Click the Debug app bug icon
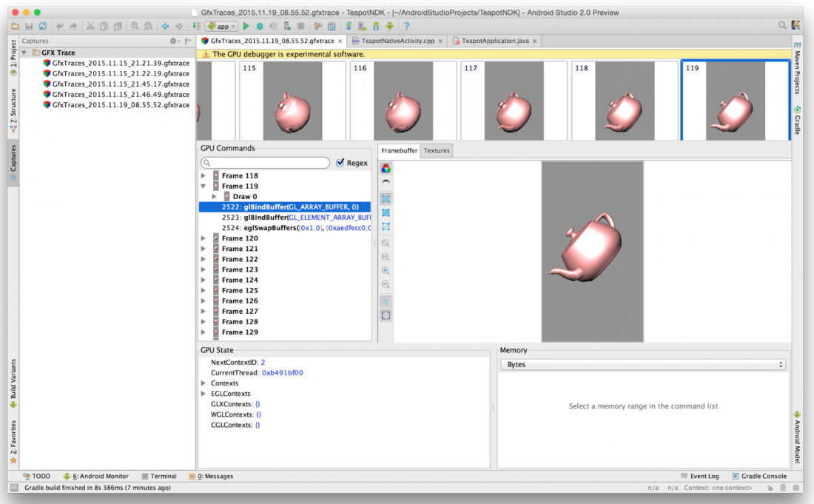The height and width of the screenshot is (504, 814). click(260, 26)
